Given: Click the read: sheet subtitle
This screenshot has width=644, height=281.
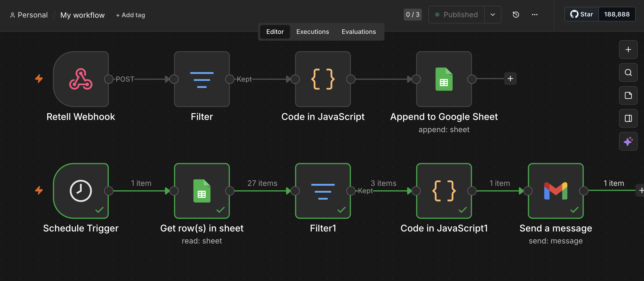Looking at the screenshot, I should point(202,241).
